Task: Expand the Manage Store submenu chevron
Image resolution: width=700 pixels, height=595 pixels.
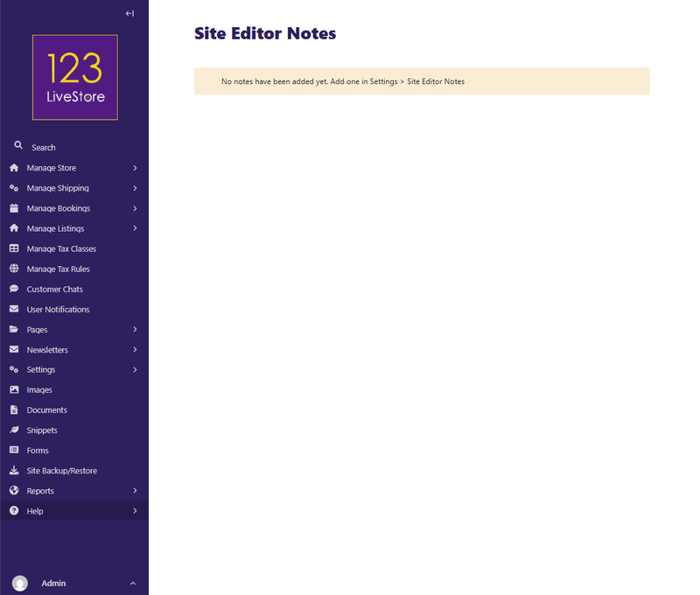Action: [x=135, y=168]
